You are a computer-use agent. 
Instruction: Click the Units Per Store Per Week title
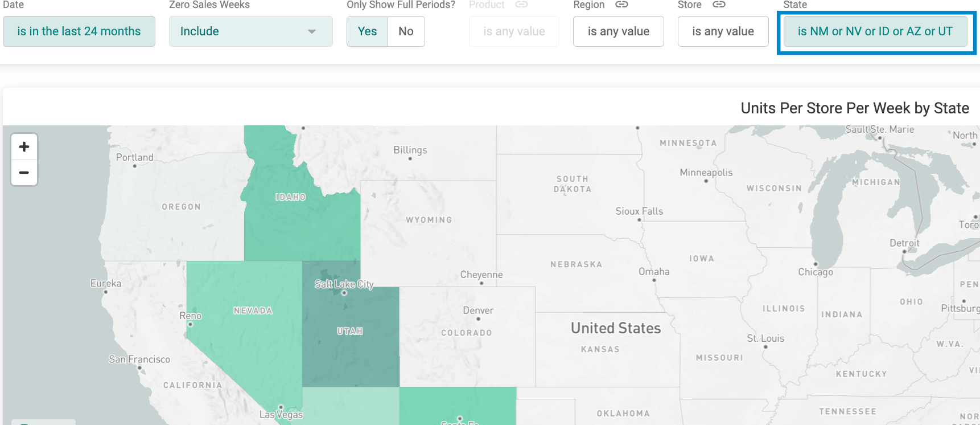tap(855, 108)
